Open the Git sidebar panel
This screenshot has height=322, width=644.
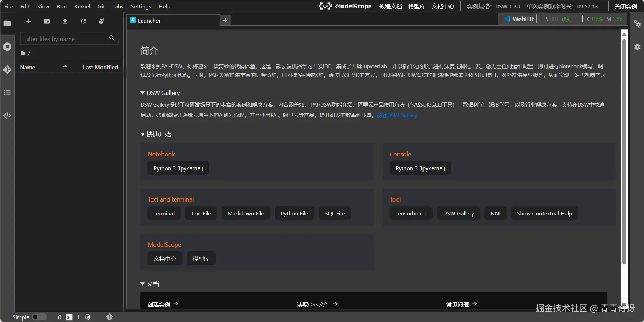[7, 70]
